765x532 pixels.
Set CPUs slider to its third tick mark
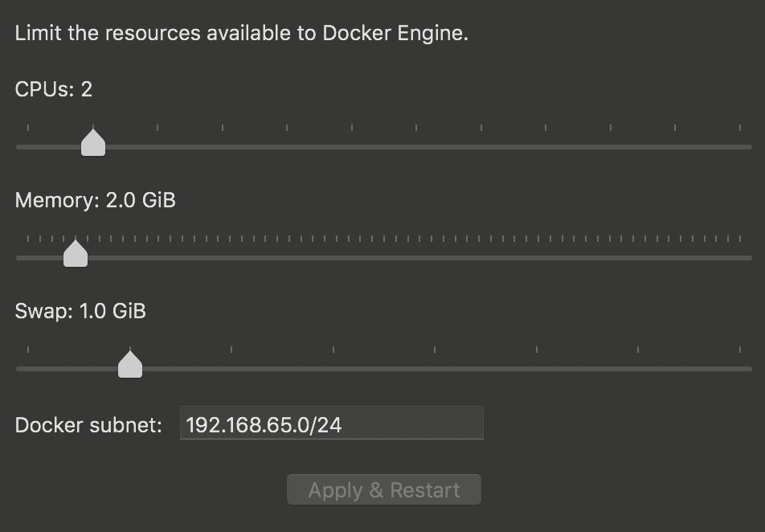pos(157,146)
